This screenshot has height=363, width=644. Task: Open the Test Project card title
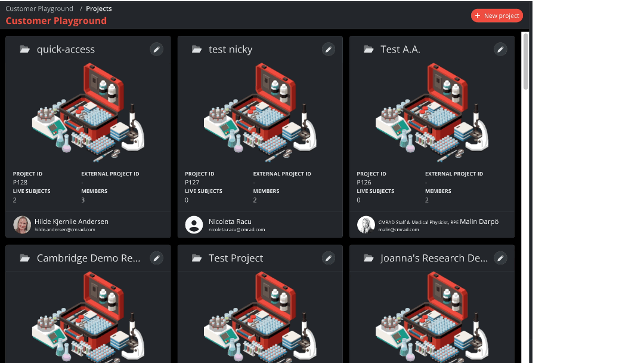coord(236,259)
